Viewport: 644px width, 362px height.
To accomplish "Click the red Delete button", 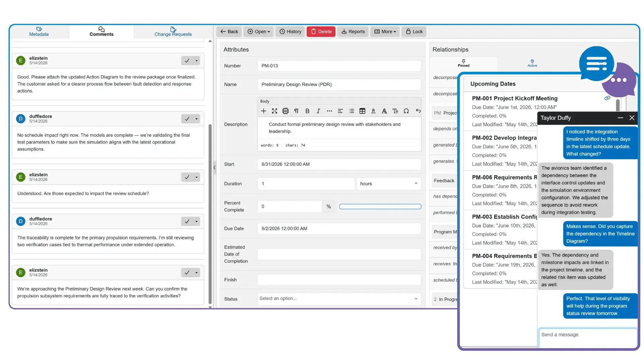I will click(x=321, y=32).
